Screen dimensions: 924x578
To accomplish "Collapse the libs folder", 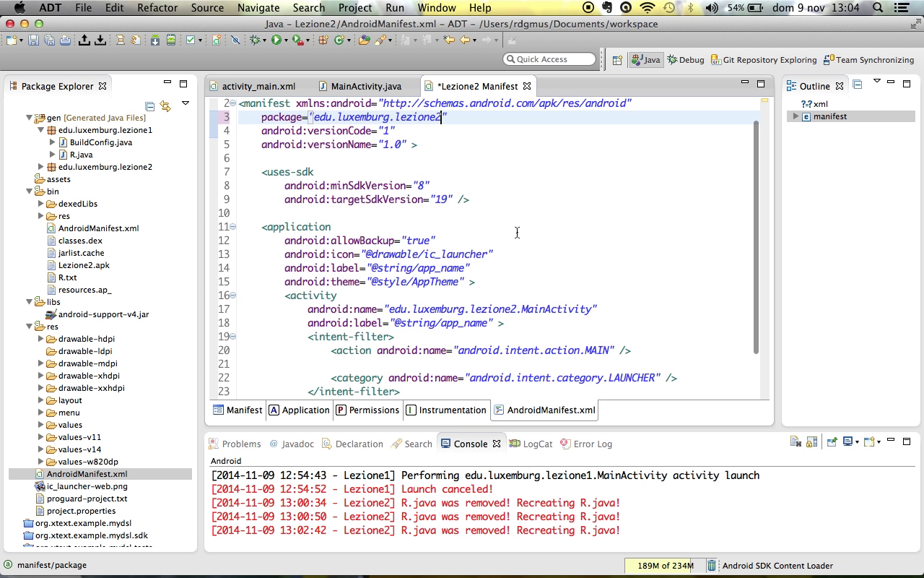I will (x=30, y=302).
